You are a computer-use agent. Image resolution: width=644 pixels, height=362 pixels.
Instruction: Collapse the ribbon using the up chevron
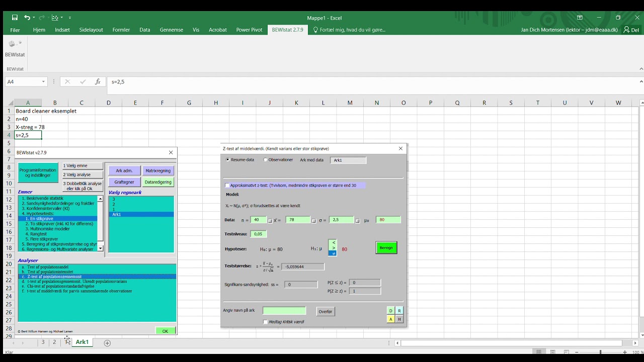tap(641, 69)
